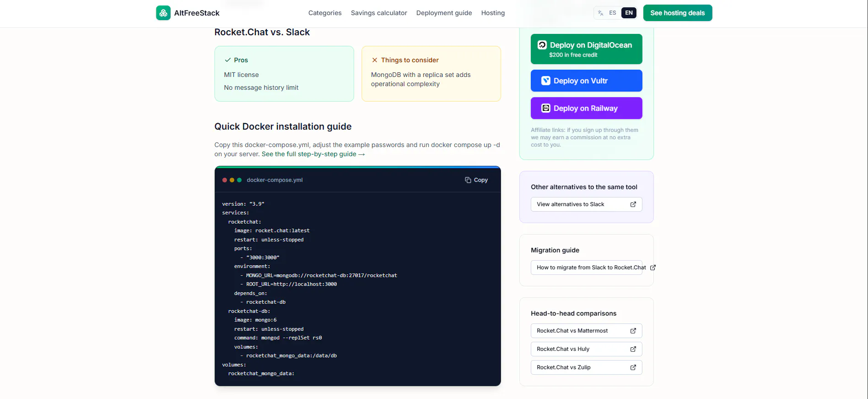Open How to migrate from Slack guide
The image size is (868, 399).
click(x=587, y=268)
